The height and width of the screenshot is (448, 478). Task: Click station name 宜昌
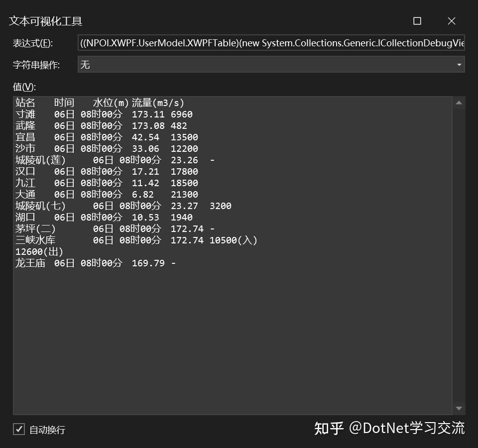click(25, 137)
